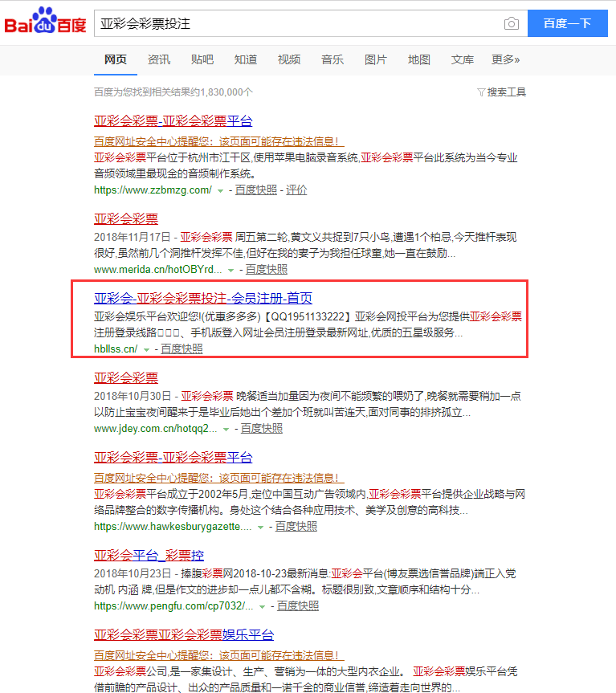Open https://www.pengfu.com/cp7032 URL link
Screen dimensions: 616x693
[x=173, y=606]
